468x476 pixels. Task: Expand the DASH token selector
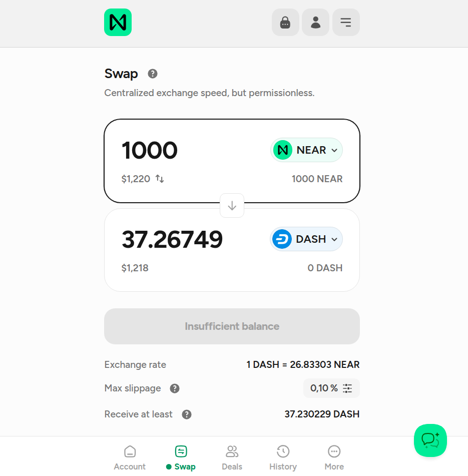pyautogui.click(x=306, y=239)
